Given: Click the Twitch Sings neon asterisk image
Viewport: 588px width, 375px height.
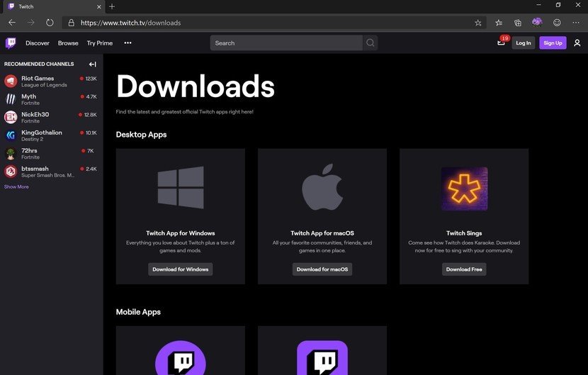Looking at the screenshot, I should point(464,189).
